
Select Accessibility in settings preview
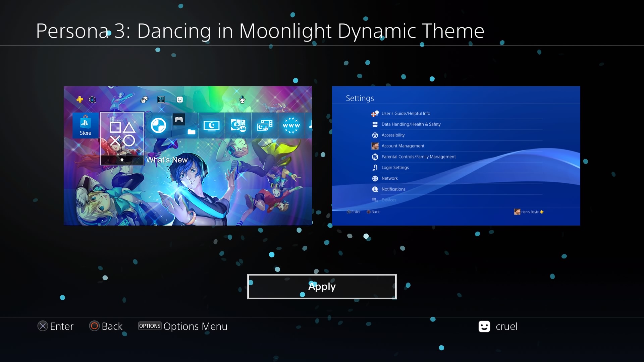393,135
